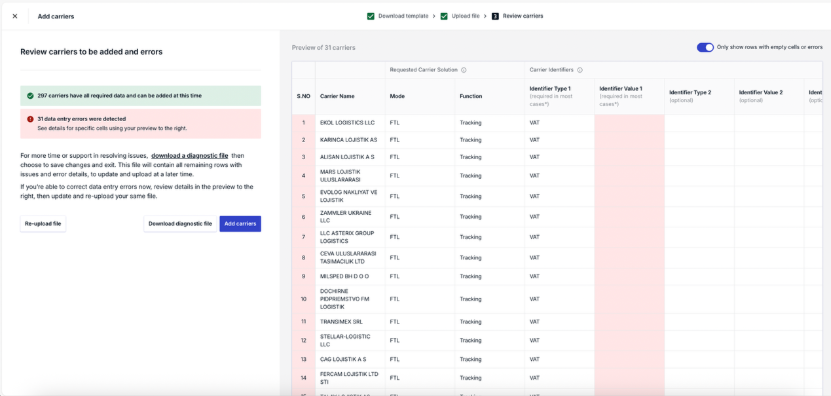Click empty Identifier Value 1 cell for MILSPED BH
Screen dimensions: 831x396
click(x=629, y=277)
